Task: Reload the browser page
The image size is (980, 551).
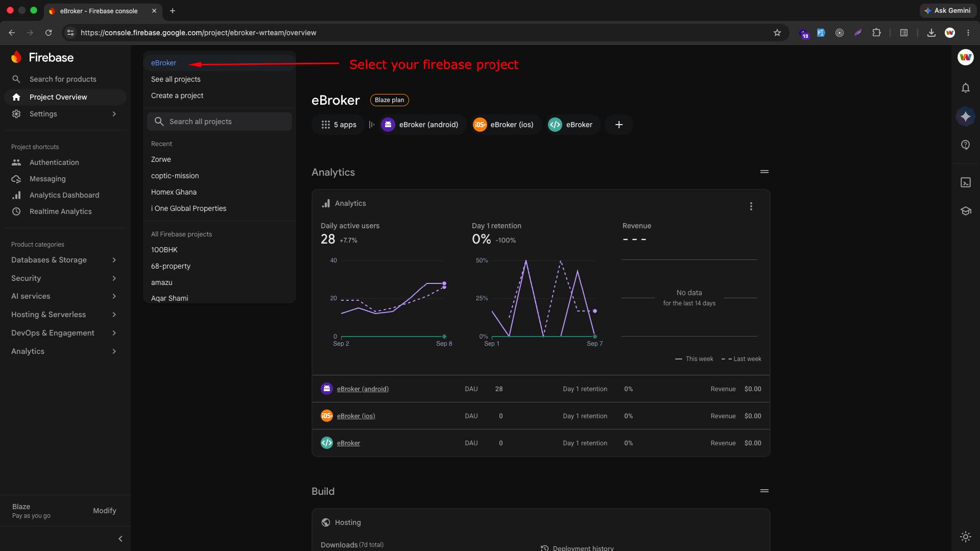Action: pyautogui.click(x=49, y=33)
